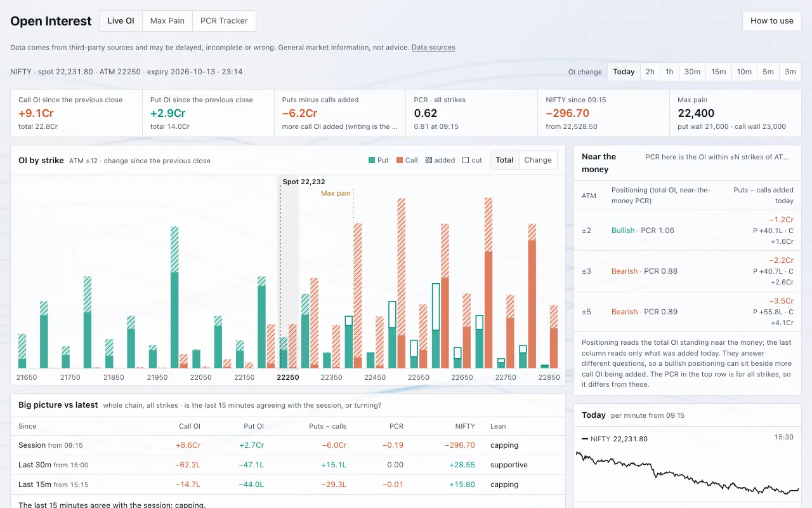Select the Live OI tab
The height and width of the screenshot is (508, 812).
[x=121, y=21]
